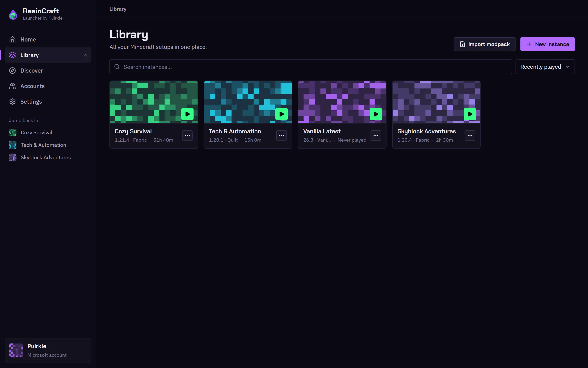
Task: Play Skyblock Adventures via its green button
Action: coord(470,114)
